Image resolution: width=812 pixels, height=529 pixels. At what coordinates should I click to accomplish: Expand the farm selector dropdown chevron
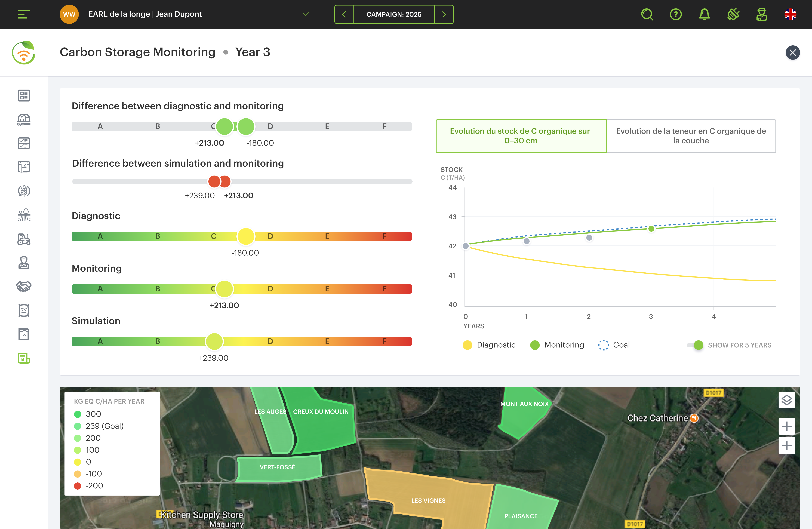(305, 14)
